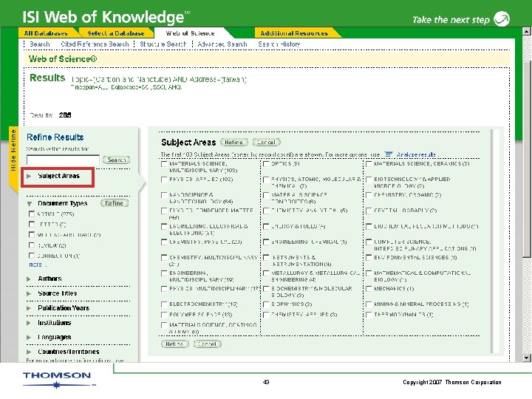The width and height of the screenshot is (532, 399).
Task: Check Materials Science, Ceramics checkbox
Action: click(369, 164)
